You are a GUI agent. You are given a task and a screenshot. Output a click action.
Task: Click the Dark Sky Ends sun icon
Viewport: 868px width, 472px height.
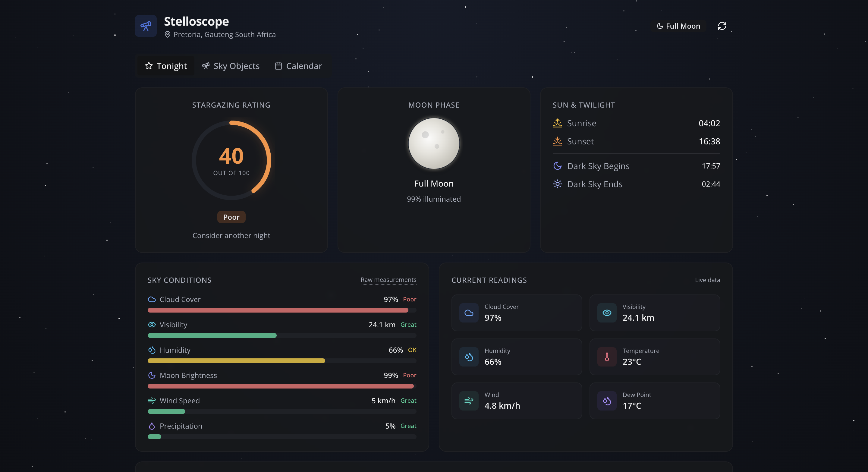pos(557,184)
